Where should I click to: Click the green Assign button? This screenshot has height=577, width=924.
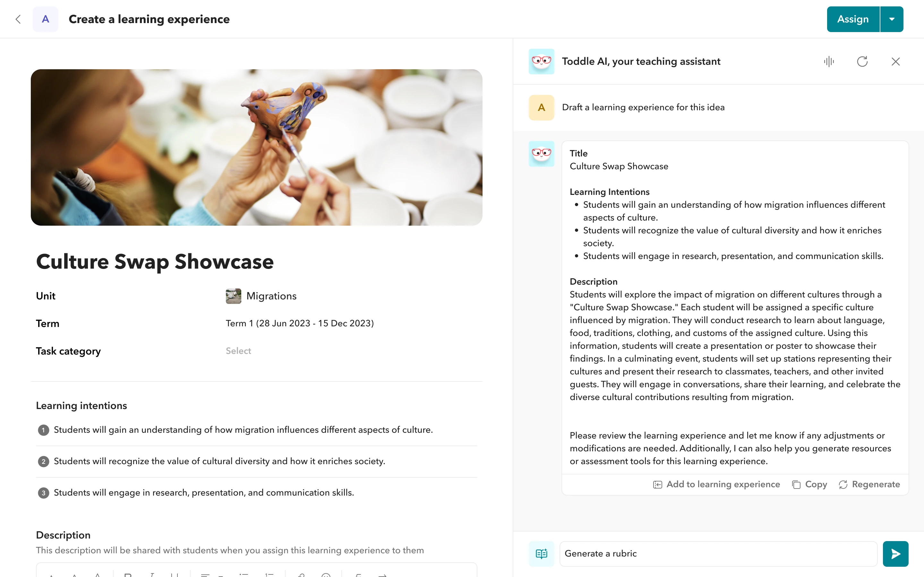click(x=853, y=19)
